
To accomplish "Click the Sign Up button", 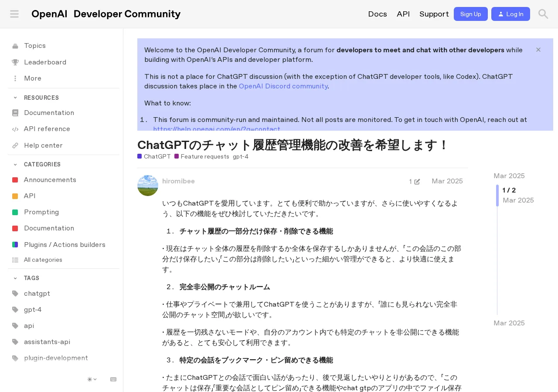I will click(x=471, y=14).
